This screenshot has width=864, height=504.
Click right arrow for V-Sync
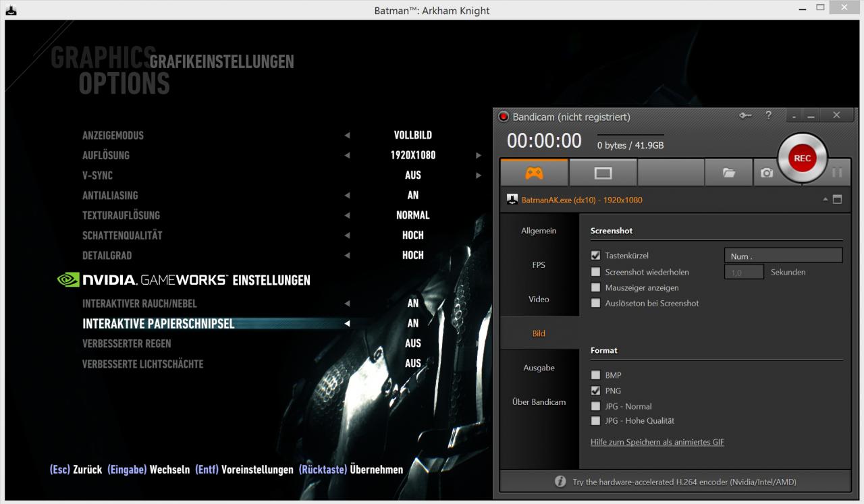479,175
